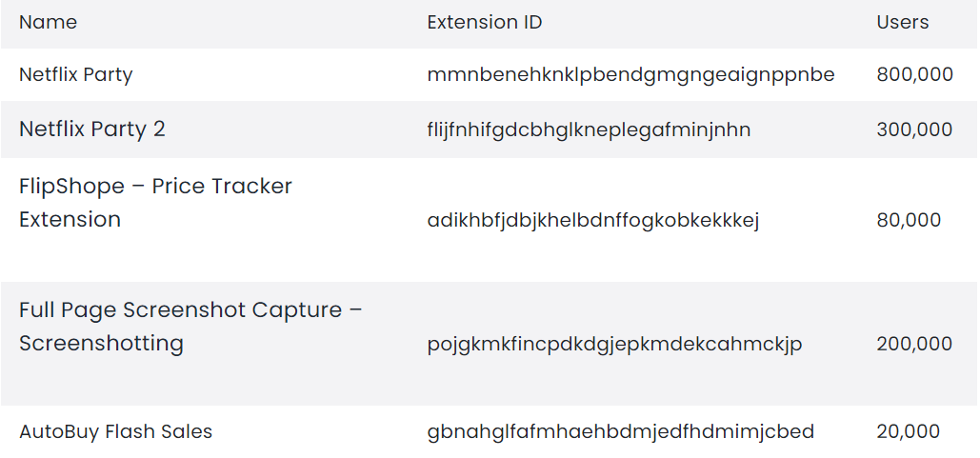The image size is (980, 458).
Task: Click the word Screenshotting in fourth row
Action: pos(101,343)
